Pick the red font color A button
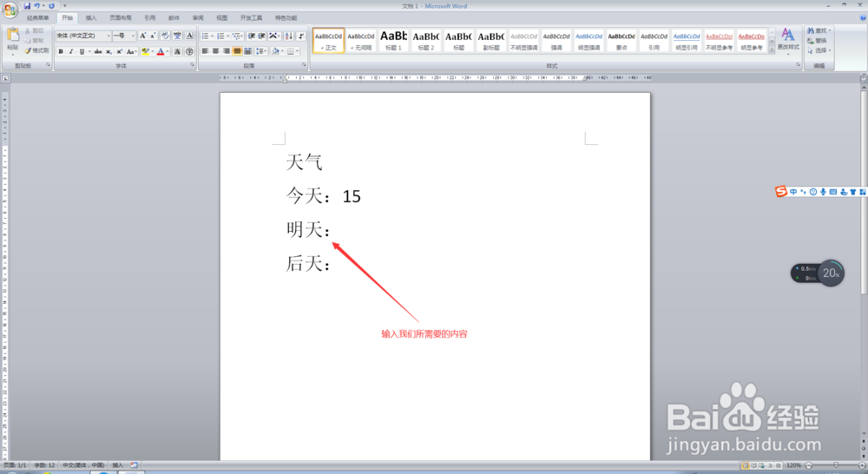 click(161, 51)
